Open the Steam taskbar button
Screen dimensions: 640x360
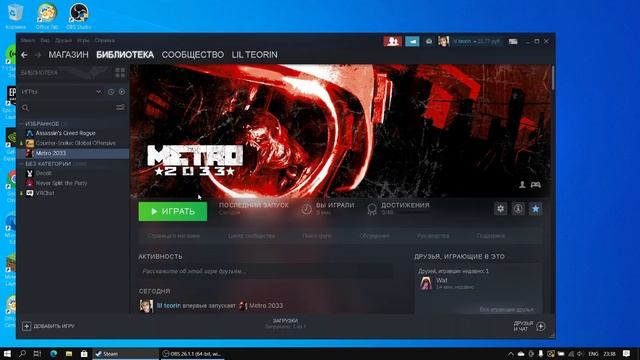coord(125,354)
